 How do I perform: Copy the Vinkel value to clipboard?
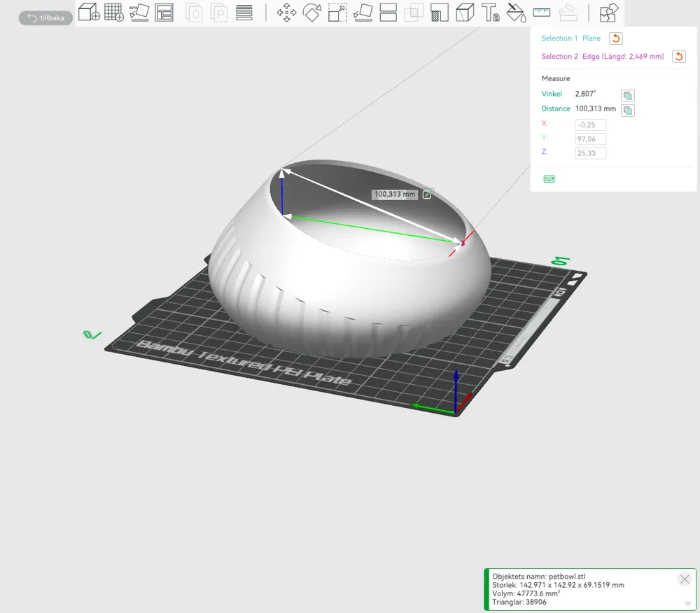[628, 95]
